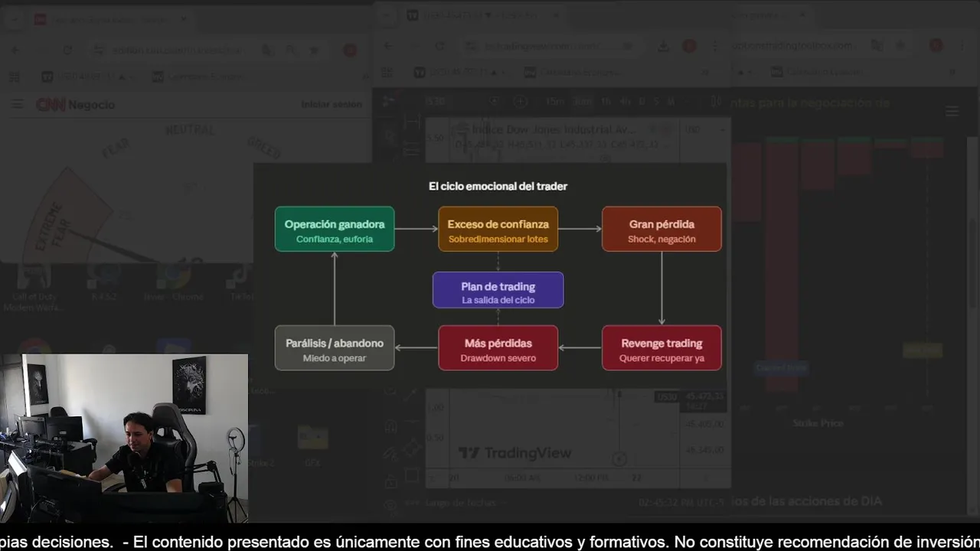This screenshot has width=980, height=551.
Task: Open Calendario bookmark in options toolbox window
Action: tap(817, 72)
